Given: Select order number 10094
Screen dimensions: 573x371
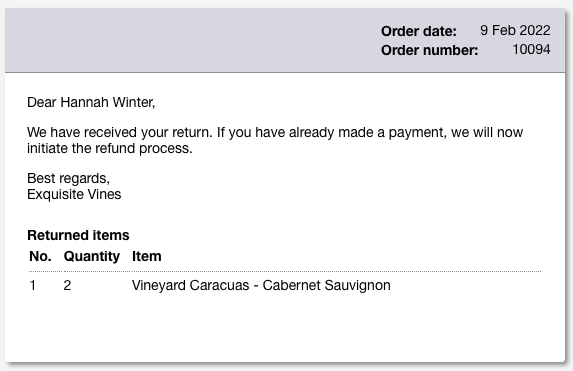Looking at the screenshot, I should point(531,49).
